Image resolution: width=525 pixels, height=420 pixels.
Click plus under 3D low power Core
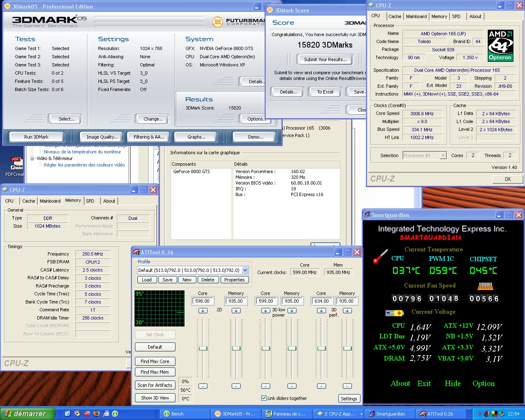(x=266, y=311)
